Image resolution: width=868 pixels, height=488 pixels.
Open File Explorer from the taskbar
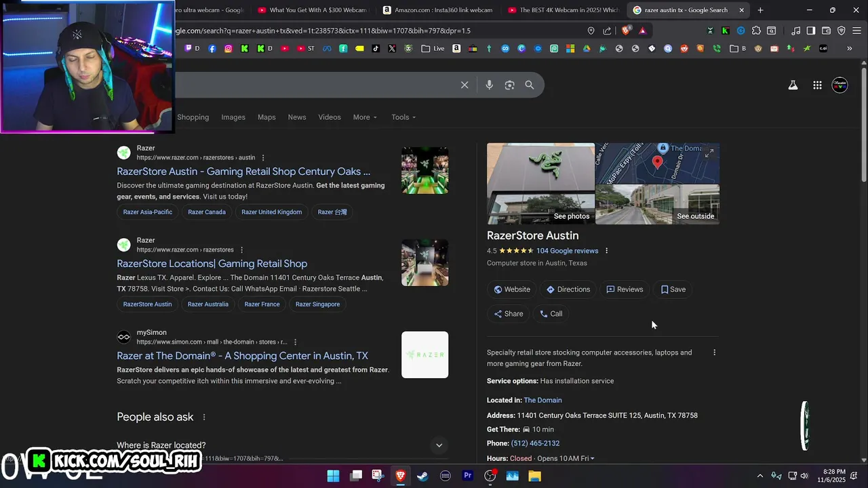click(x=534, y=476)
